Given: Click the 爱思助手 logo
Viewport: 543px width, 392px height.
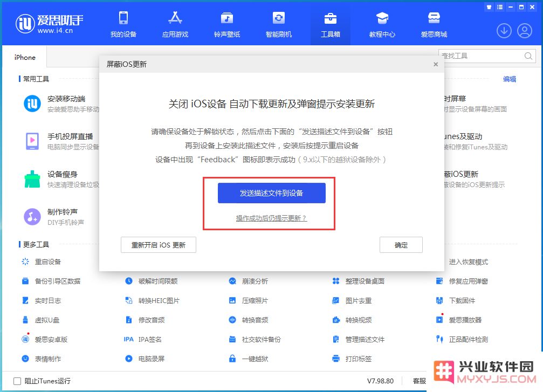Looking at the screenshot, I should [x=49, y=24].
